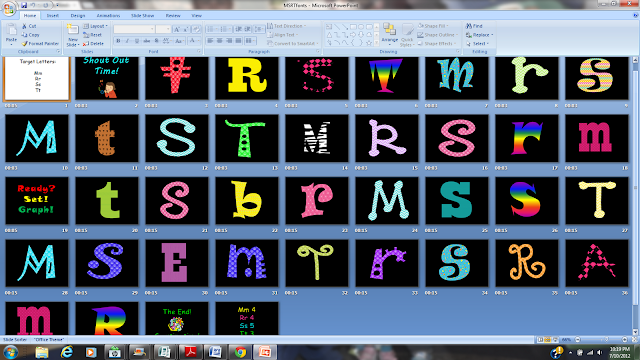
Task: Select the Ready Set Graph slide thumbnail
Action: point(37,200)
